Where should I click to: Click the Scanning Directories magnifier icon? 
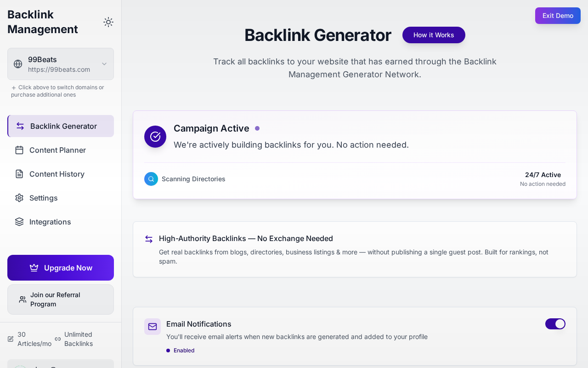point(151,179)
